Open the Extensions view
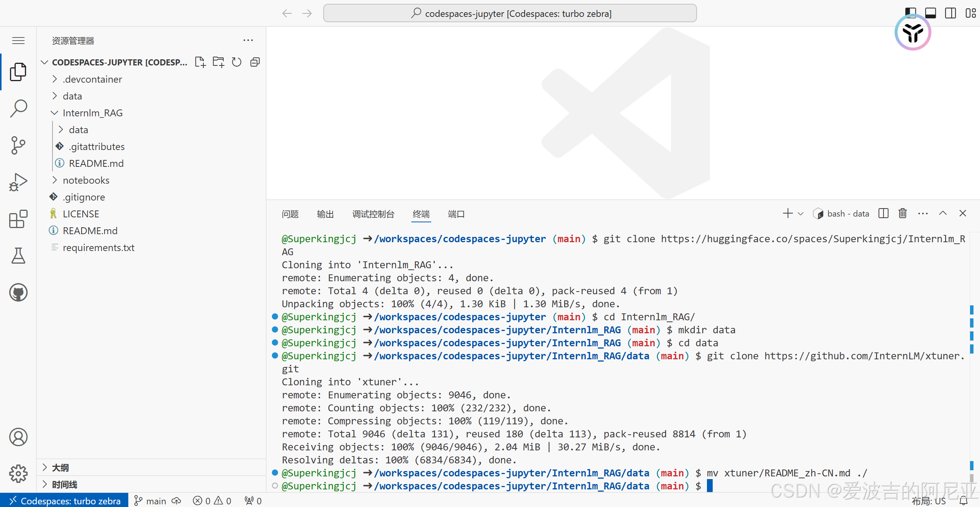 click(18, 219)
